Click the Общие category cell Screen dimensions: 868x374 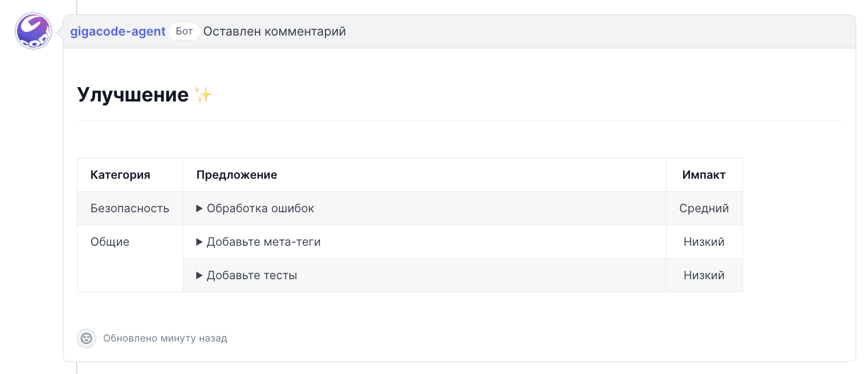[x=130, y=259]
